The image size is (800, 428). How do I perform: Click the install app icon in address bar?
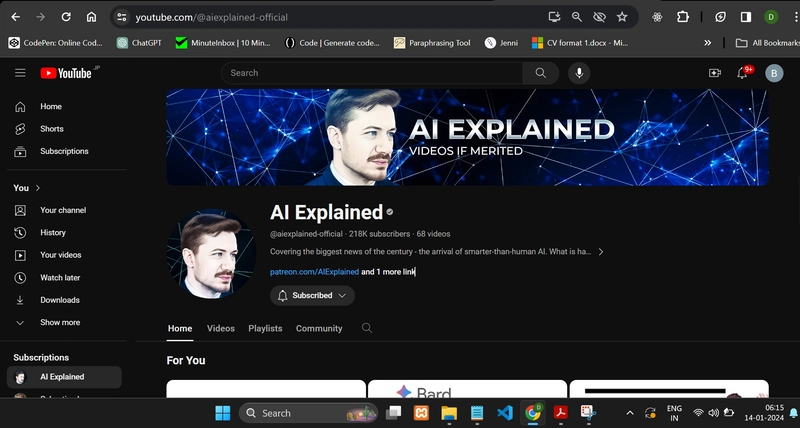pyautogui.click(x=554, y=17)
